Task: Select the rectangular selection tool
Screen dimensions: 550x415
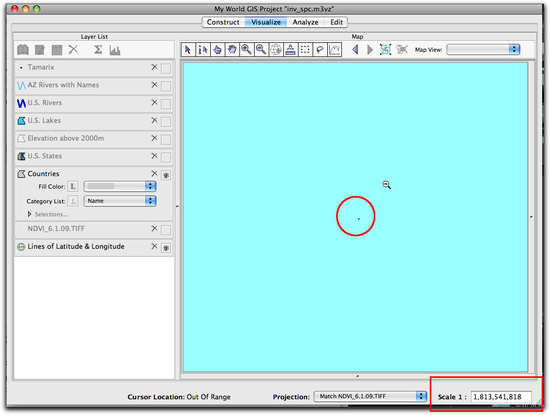Action: click(x=305, y=50)
